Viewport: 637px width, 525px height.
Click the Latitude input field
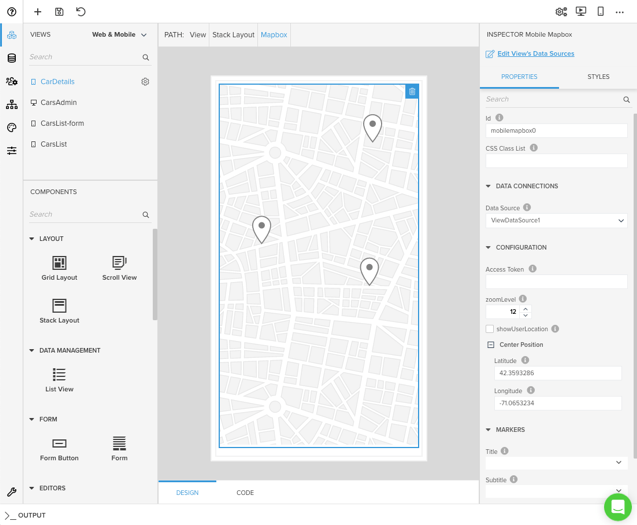557,373
